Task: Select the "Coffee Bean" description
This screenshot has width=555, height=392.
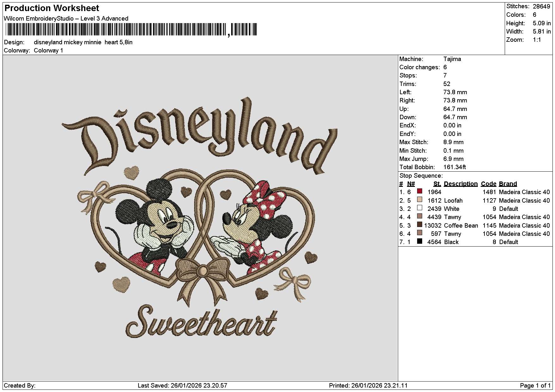Action: (x=461, y=226)
